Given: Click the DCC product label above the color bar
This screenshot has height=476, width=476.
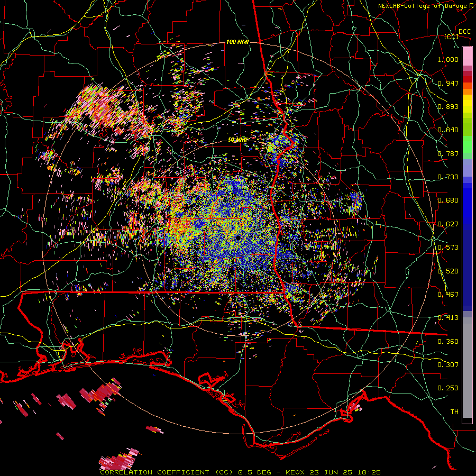Looking at the screenshot, I should [x=464, y=32].
